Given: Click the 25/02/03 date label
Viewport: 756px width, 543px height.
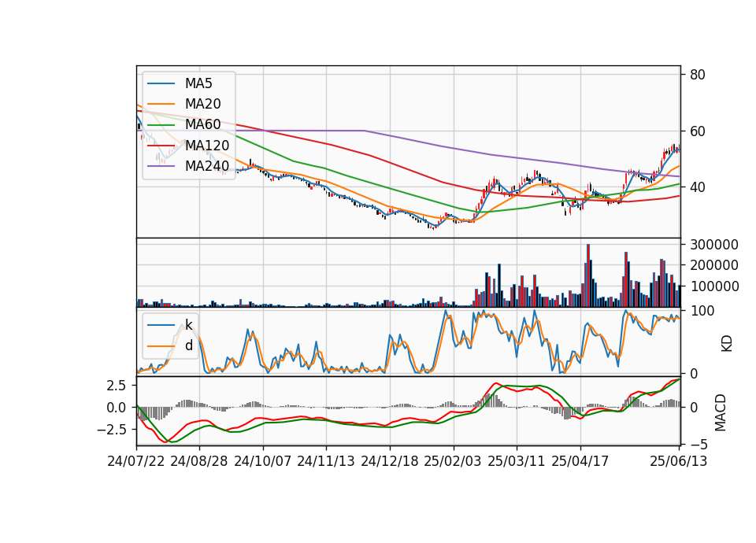Looking at the screenshot, I should point(453,461).
